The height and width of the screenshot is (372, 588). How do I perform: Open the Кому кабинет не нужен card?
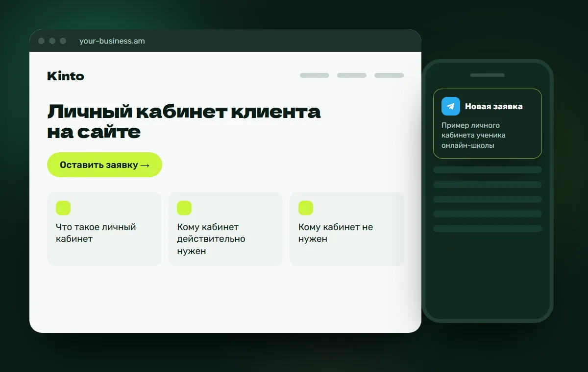tap(346, 229)
